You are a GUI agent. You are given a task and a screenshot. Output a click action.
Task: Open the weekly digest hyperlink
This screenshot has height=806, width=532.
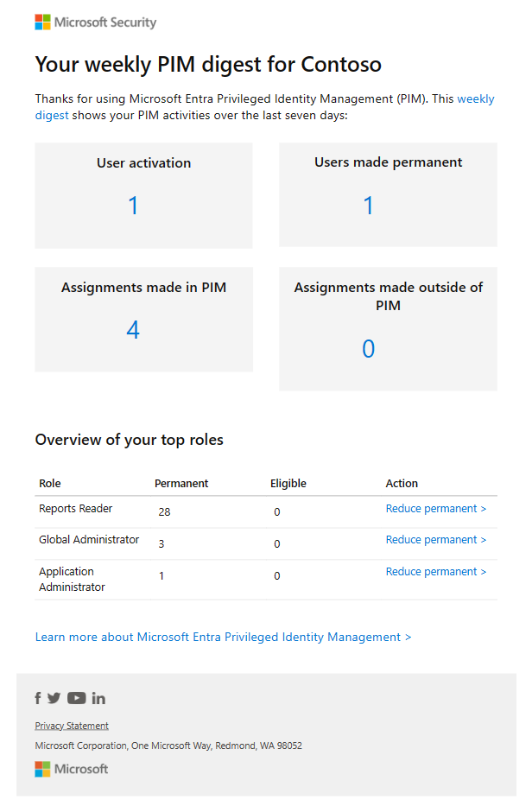(x=475, y=98)
